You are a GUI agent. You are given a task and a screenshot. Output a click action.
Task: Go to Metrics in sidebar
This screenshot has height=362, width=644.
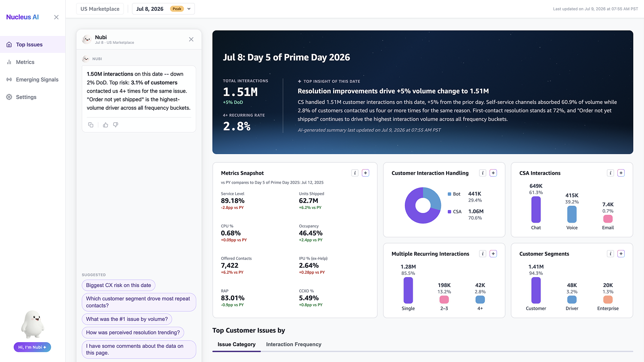click(x=33, y=62)
